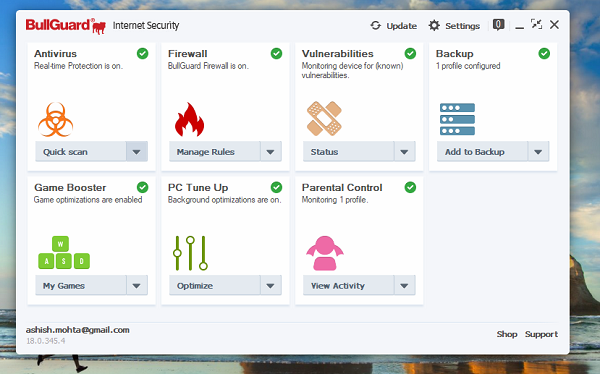600x374 pixels.
Task: Click the Antivirus section title
Action: click(55, 54)
